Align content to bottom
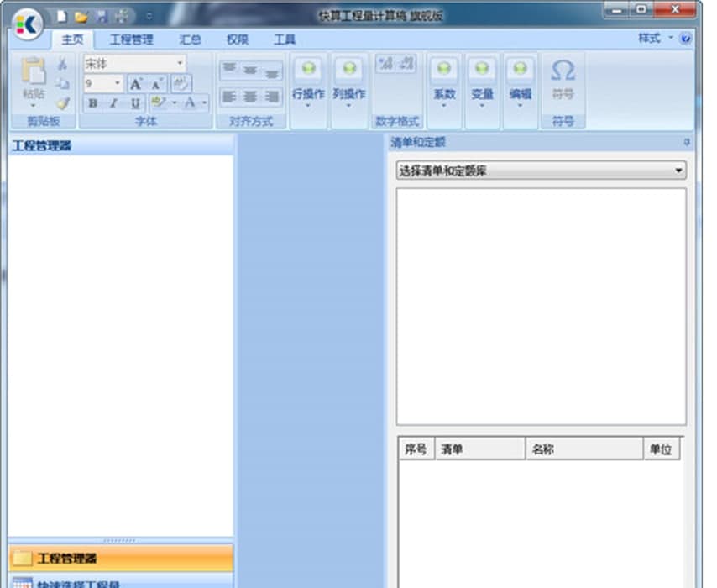The height and width of the screenshot is (588, 717). 273,72
